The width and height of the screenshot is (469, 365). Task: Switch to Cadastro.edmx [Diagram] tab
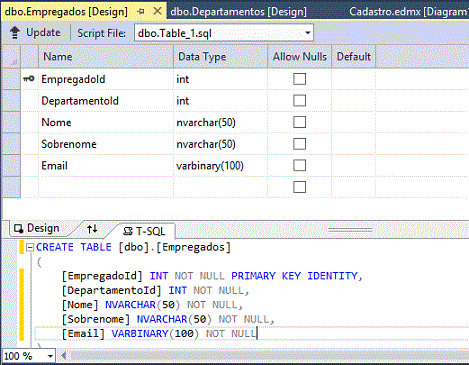409,12
